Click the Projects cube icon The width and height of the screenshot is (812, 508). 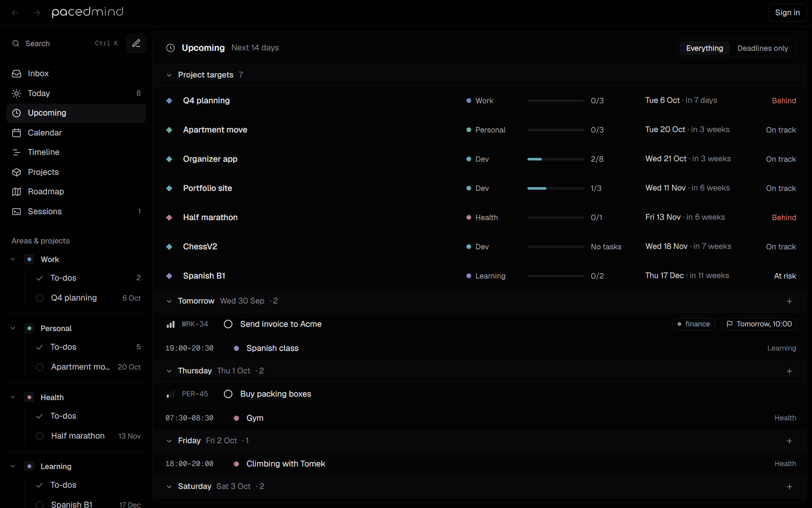pyautogui.click(x=16, y=172)
